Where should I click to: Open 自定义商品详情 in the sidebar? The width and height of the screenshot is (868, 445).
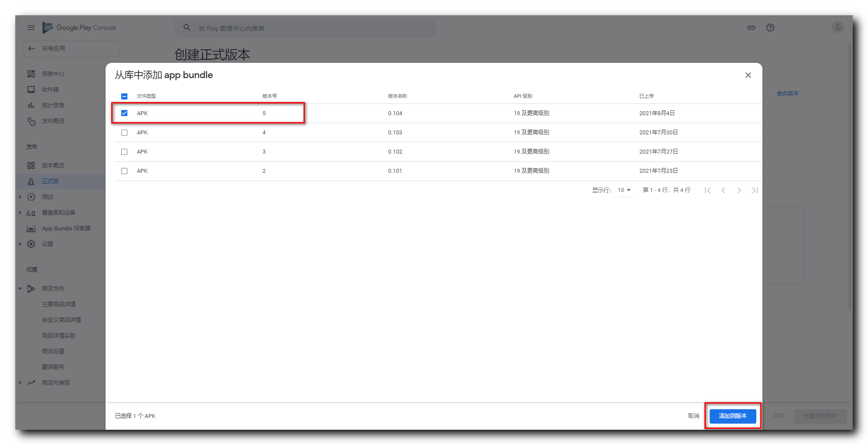click(62, 320)
